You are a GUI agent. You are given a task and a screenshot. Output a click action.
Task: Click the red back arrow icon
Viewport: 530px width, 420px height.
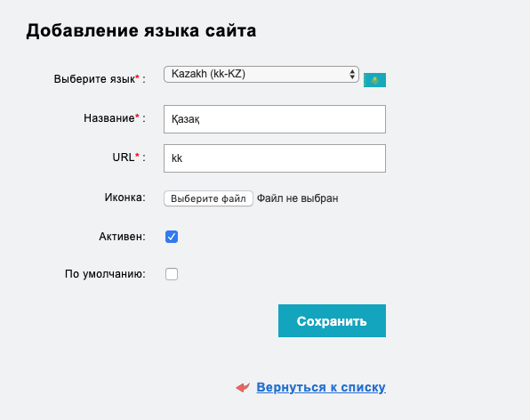[x=243, y=387]
